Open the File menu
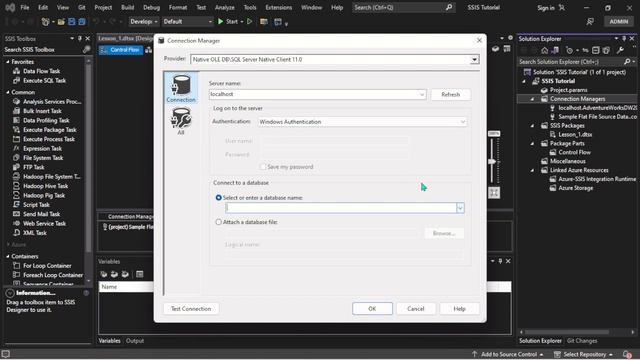Viewport: 640px width, 360px height. click(25, 7)
